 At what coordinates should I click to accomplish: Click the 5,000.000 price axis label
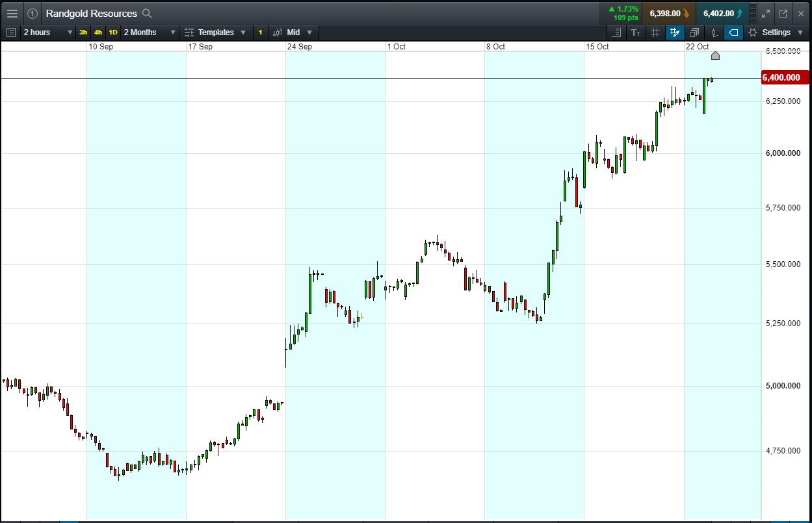(x=782, y=386)
